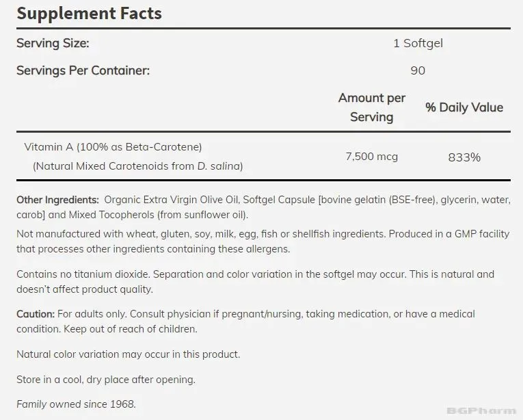Click Family owned since 1968 text

click(x=76, y=404)
